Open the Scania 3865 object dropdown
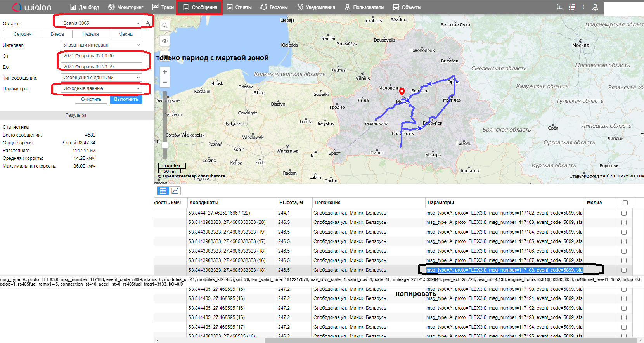Image resolution: width=644 pixels, height=343 pixels. 102,23
